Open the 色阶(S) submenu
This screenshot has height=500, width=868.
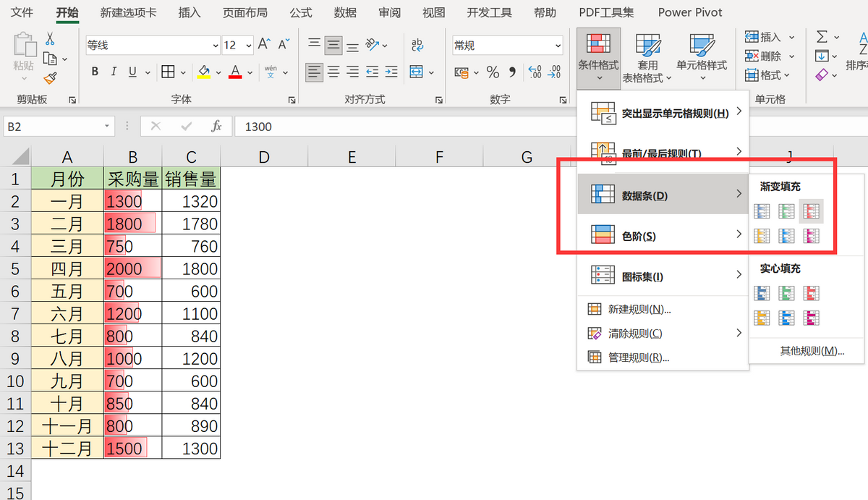tap(663, 235)
